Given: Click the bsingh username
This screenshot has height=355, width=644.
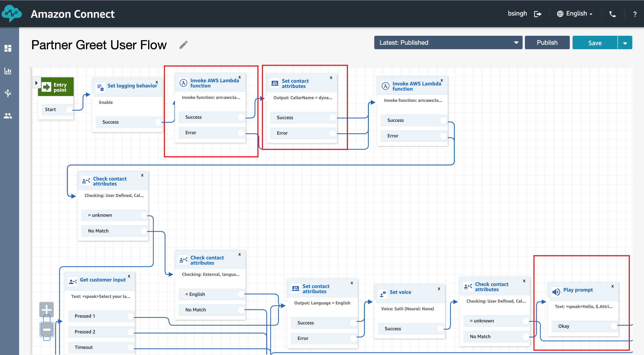Looking at the screenshot, I should 517,13.
